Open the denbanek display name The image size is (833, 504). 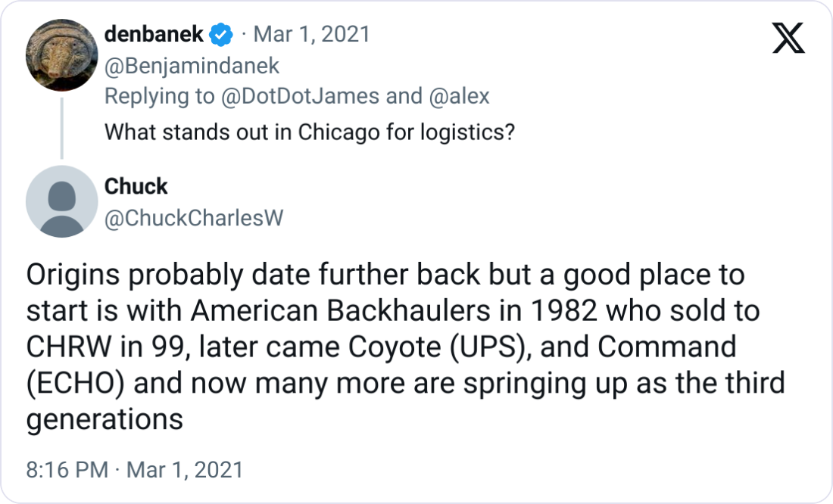tap(154, 34)
